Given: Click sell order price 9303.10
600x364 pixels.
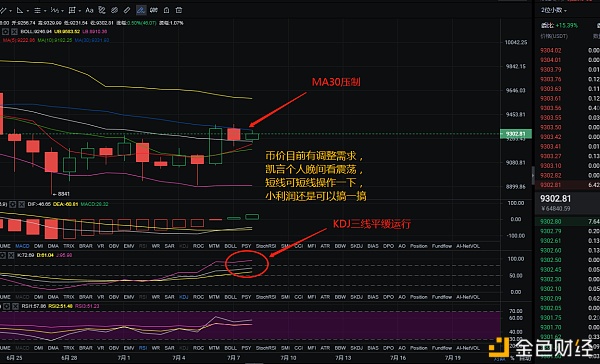Looking at the screenshot, I should pyautogui.click(x=551, y=166).
